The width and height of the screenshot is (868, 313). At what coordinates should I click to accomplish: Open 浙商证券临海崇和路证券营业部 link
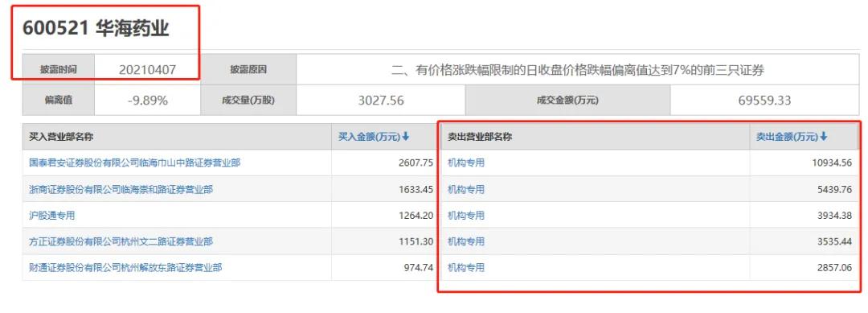pos(121,189)
